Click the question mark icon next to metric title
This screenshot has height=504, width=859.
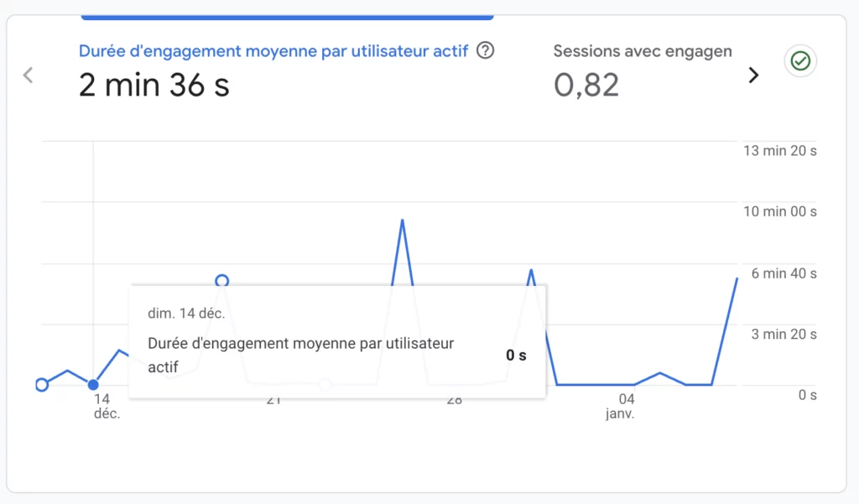point(485,51)
